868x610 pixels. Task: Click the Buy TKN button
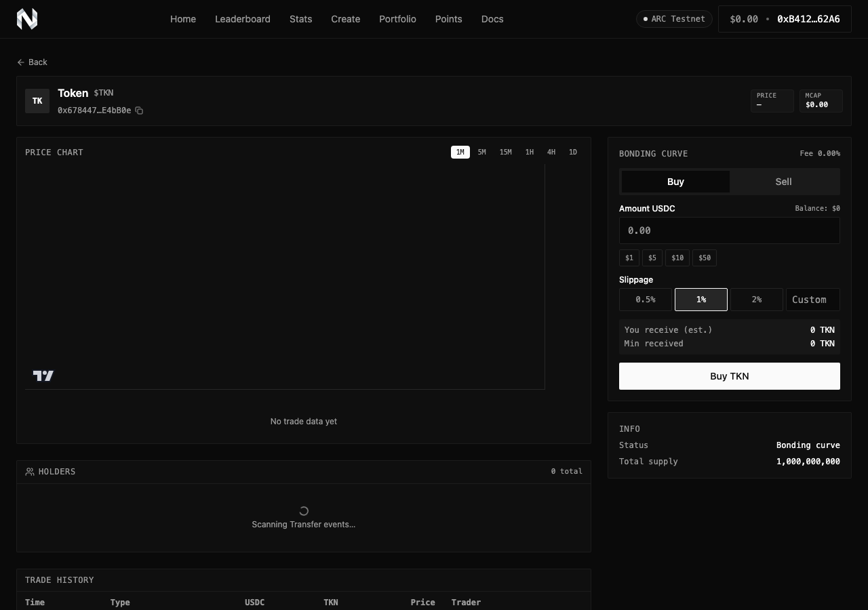[x=730, y=376]
